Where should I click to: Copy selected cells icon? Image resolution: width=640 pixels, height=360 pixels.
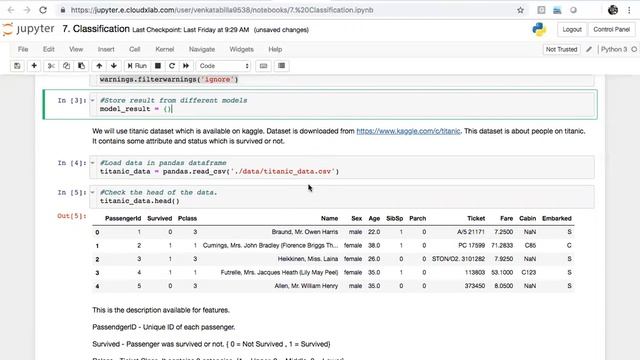pyautogui.click(x=66, y=66)
